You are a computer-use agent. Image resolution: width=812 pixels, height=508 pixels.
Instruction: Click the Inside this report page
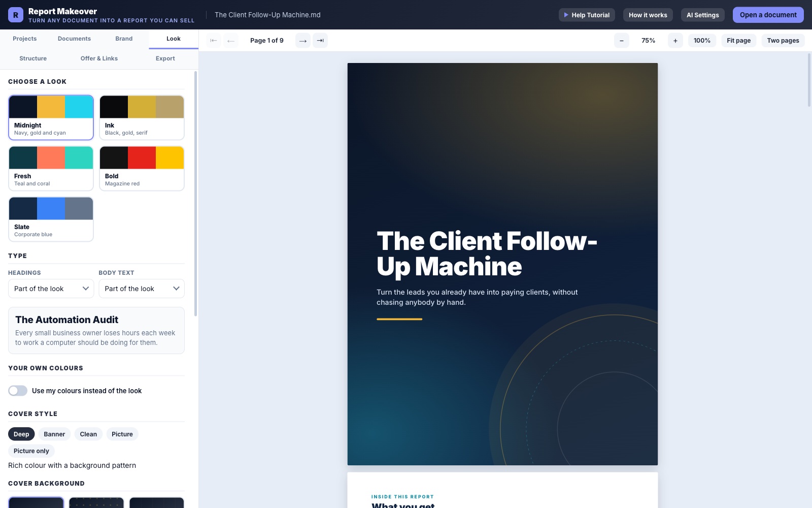pyautogui.click(x=502, y=490)
